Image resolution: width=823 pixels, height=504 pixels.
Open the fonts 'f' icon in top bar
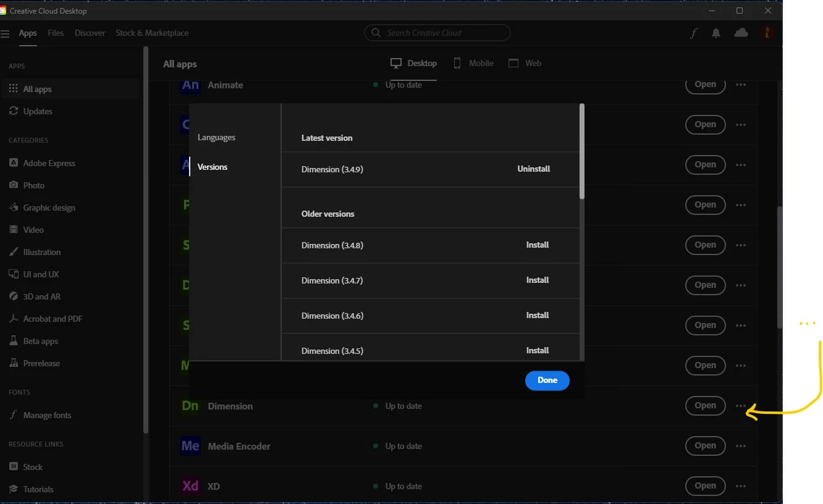pyautogui.click(x=694, y=33)
